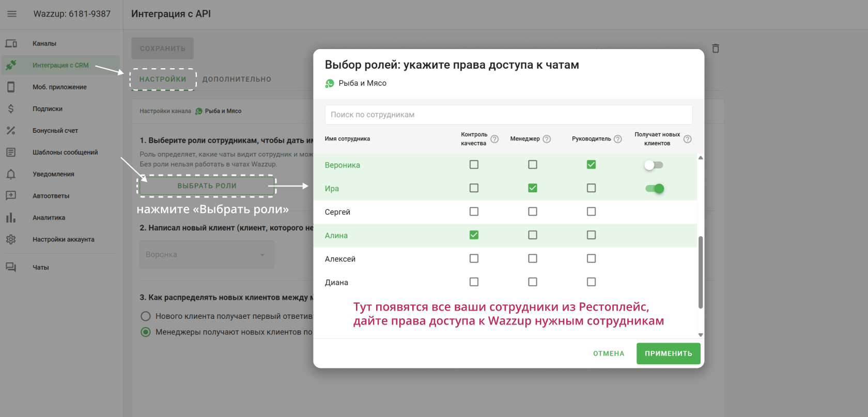868x417 pixels.
Task: Click the Применить button
Action: 668,353
